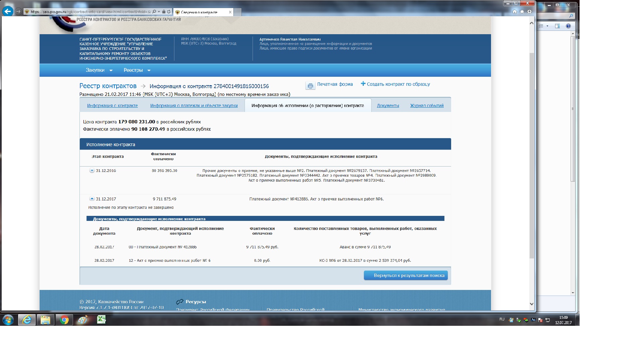Follow the 'Реестр контрактов' breadcrumb link
Screen dimensions: 644x362
[108, 86]
